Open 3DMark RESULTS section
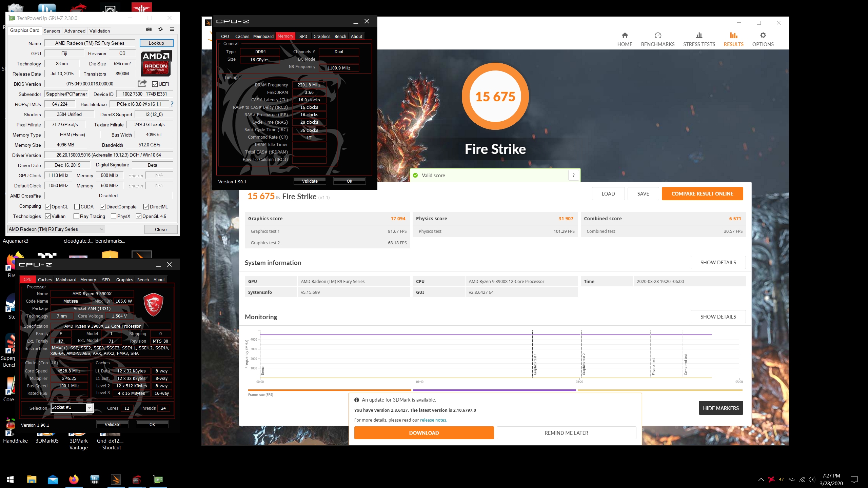The height and width of the screenshot is (488, 868). pyautogui.click(x=733, y=40)
